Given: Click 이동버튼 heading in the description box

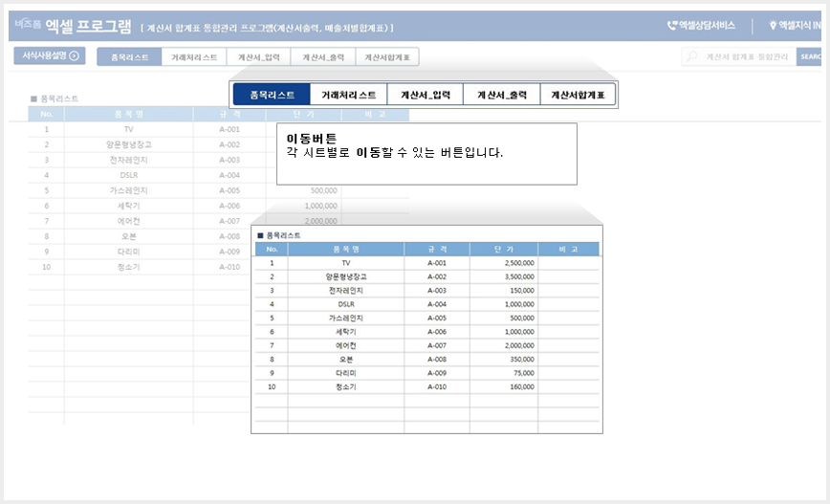Looking at the screenshot, I should click(312, 139).
